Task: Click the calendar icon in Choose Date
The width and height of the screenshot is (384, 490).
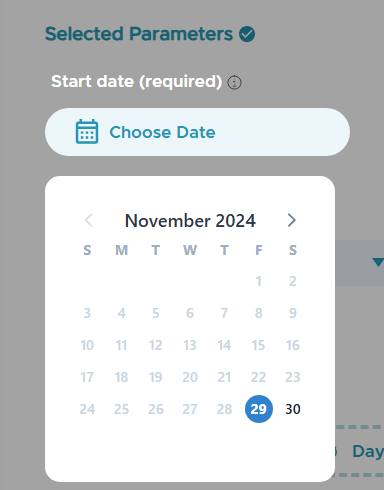Action: point(87,132)
